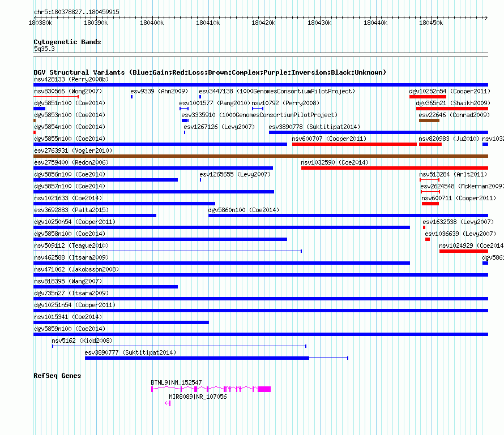Click the dgv5860n100 (Coe2014) label
This screenshot has height=435, width=504.
244,210
